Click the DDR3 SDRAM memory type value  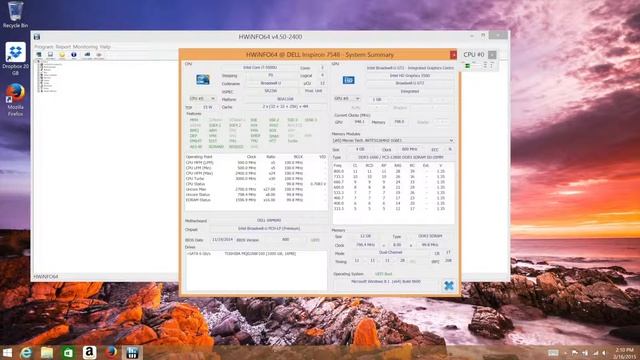tap(430, 236)
